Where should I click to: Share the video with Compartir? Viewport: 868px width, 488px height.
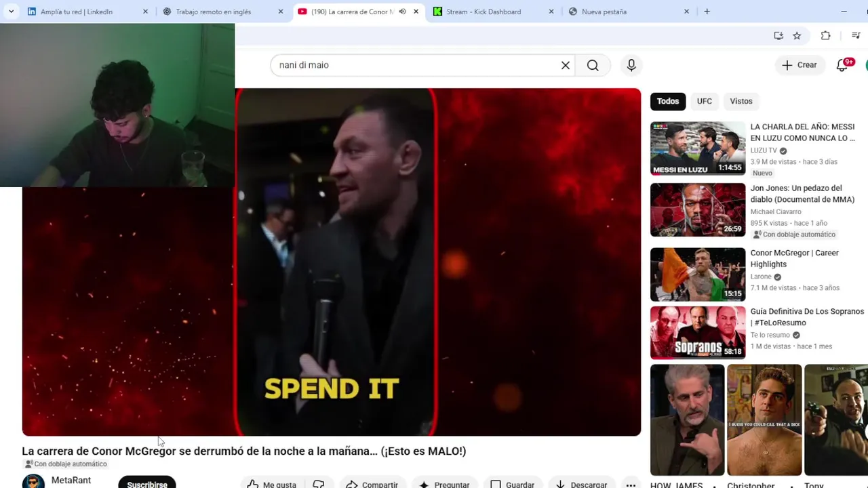tap(372, 484)
